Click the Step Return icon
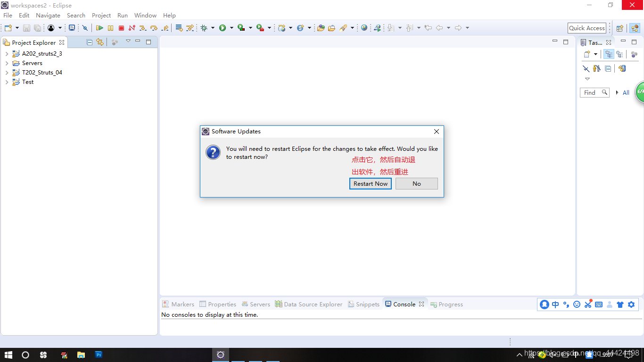 point(165,28)
